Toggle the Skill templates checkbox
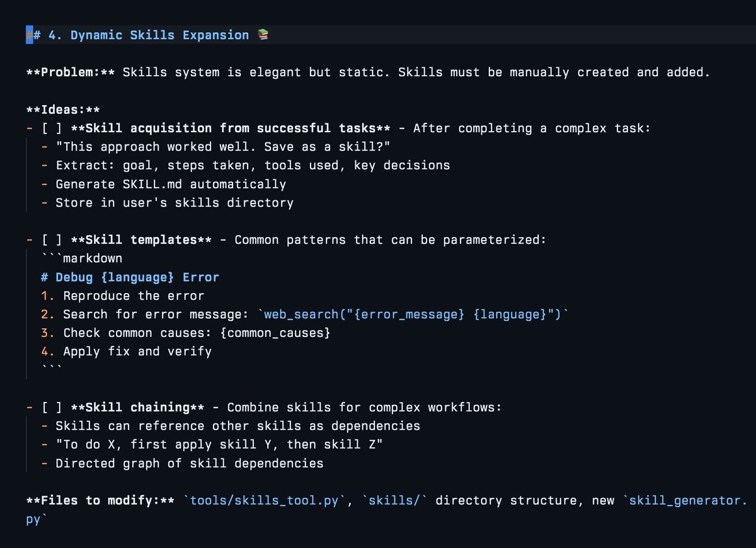 pos(52,240)
